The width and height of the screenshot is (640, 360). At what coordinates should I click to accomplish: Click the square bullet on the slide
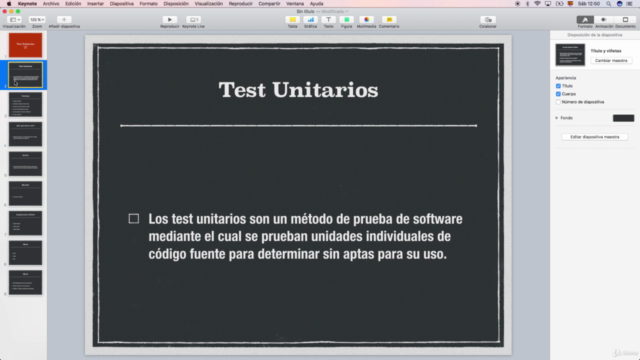click(133, 219)
